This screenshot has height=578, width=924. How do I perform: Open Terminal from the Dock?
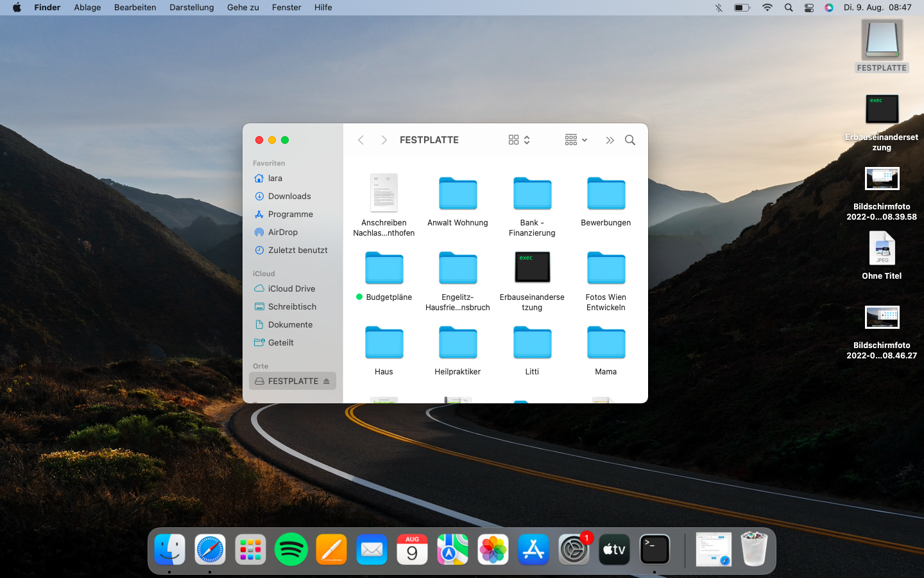click(x=654, y=549)
